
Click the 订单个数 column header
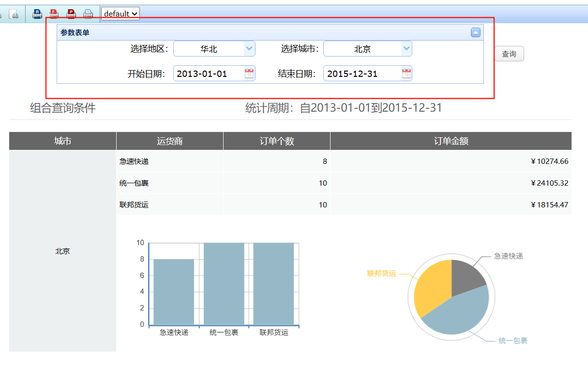[276, 141]
